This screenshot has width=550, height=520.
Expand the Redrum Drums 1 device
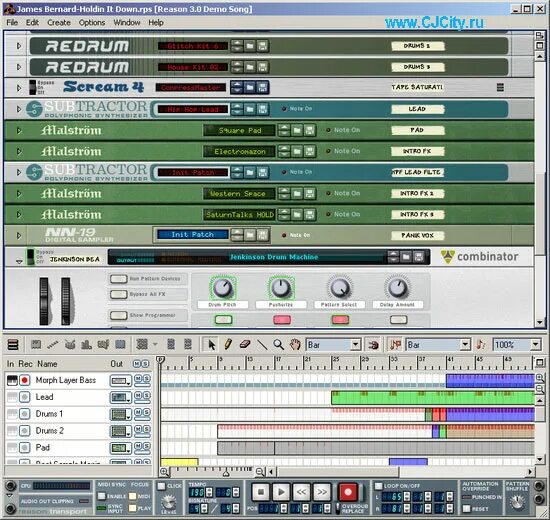(19, 46)
